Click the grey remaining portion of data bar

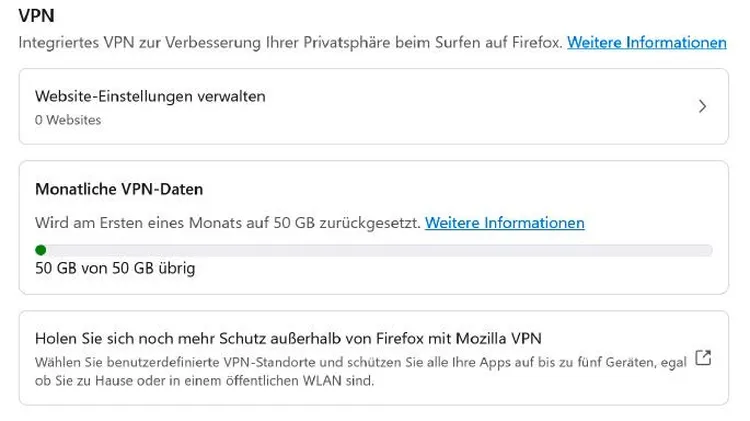tap(379, 250)
